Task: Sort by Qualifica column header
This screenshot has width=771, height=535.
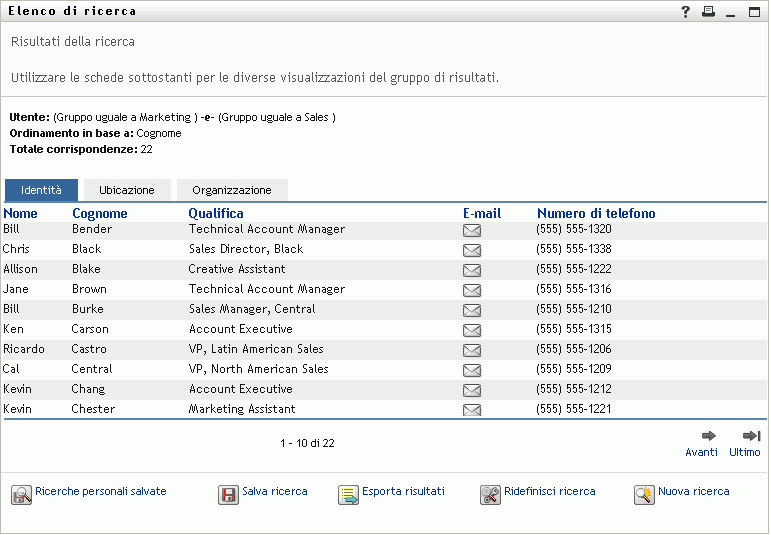Action: tap(216, 214)
